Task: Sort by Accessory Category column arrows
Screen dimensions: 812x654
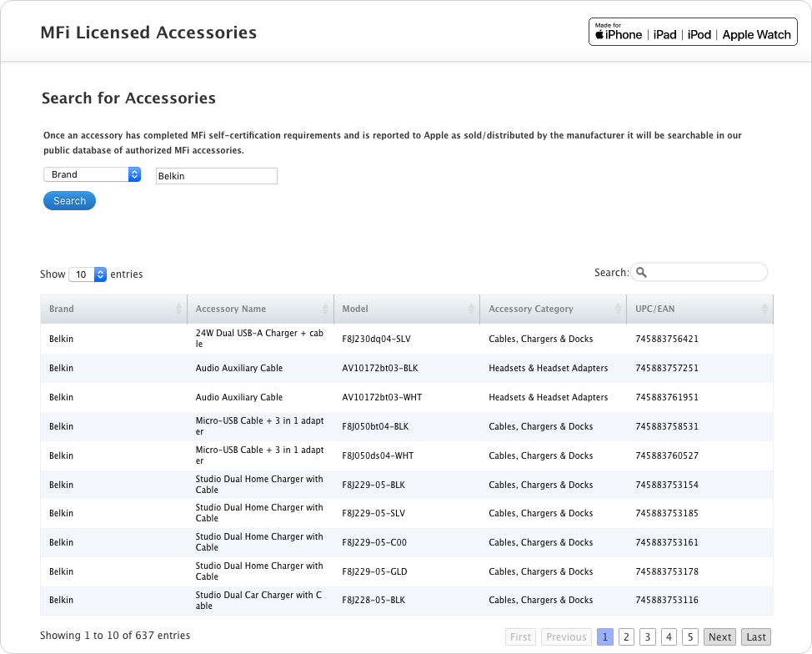Action: coord(619,309)
